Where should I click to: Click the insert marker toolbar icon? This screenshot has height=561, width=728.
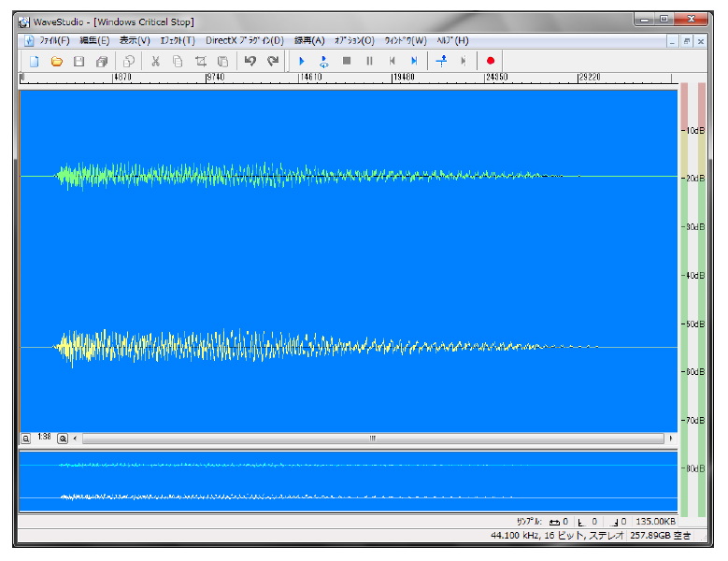pos(441,61)
